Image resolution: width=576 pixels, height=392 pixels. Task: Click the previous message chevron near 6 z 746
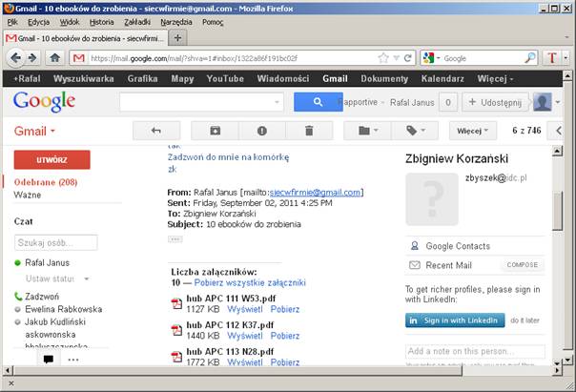tap(559, 131)
